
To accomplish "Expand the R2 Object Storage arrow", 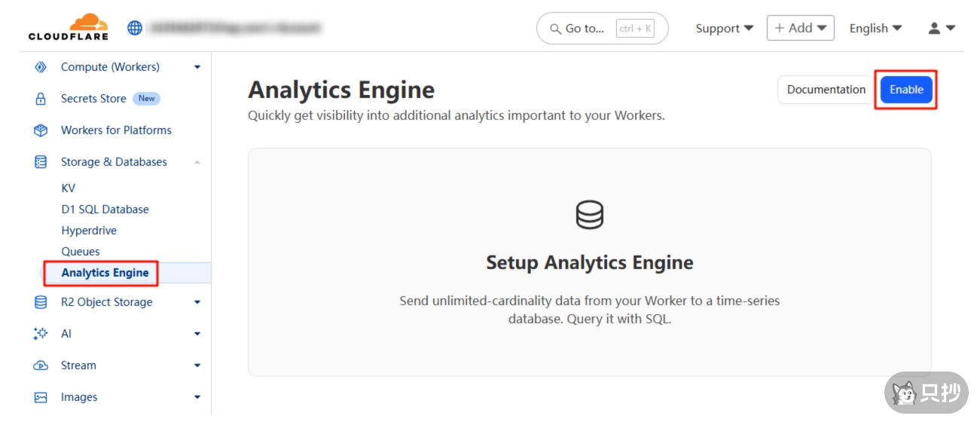I will click(x=197, y=302).
